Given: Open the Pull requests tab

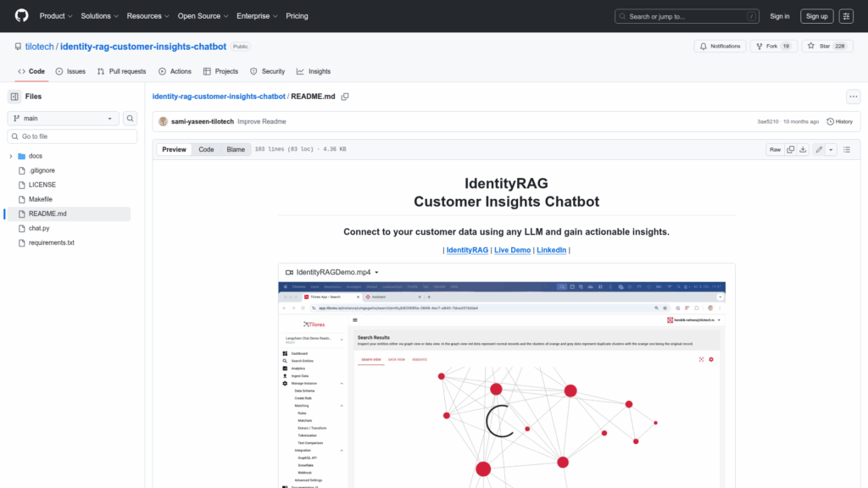Looking at the screenshot, I should [x=122, y=71].
